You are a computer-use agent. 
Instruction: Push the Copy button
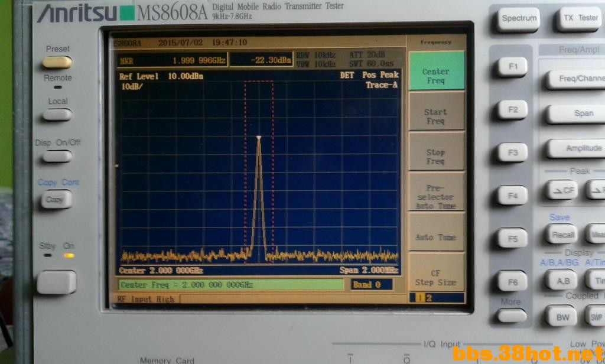point(56,200)
